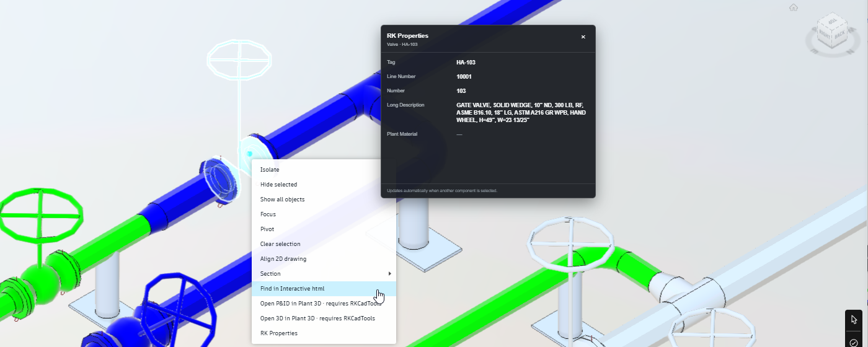Select Line Number value 10001

pyautogui.click(x=464, y=77)
